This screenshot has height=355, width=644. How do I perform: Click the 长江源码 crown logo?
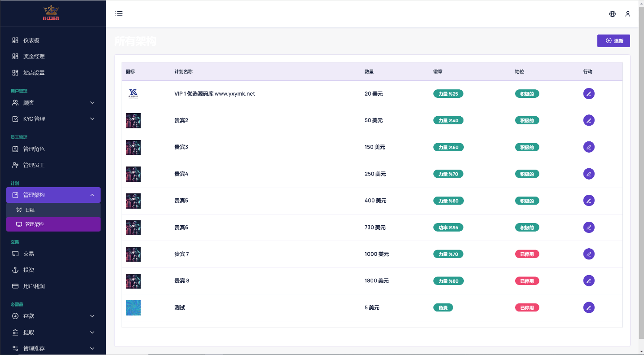(x=51, y=13)
